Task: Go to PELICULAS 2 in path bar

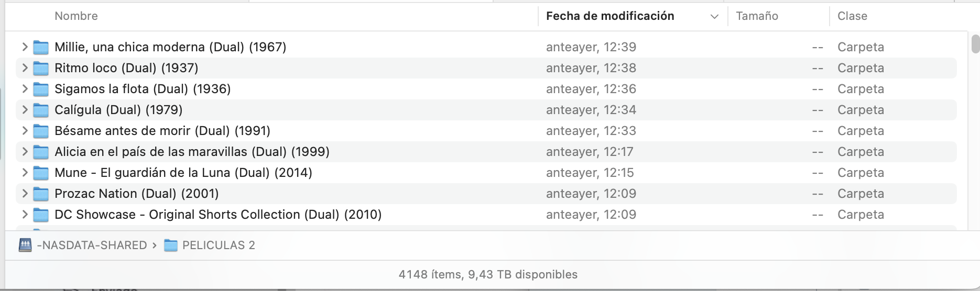Action: click(x=219, y=245)
